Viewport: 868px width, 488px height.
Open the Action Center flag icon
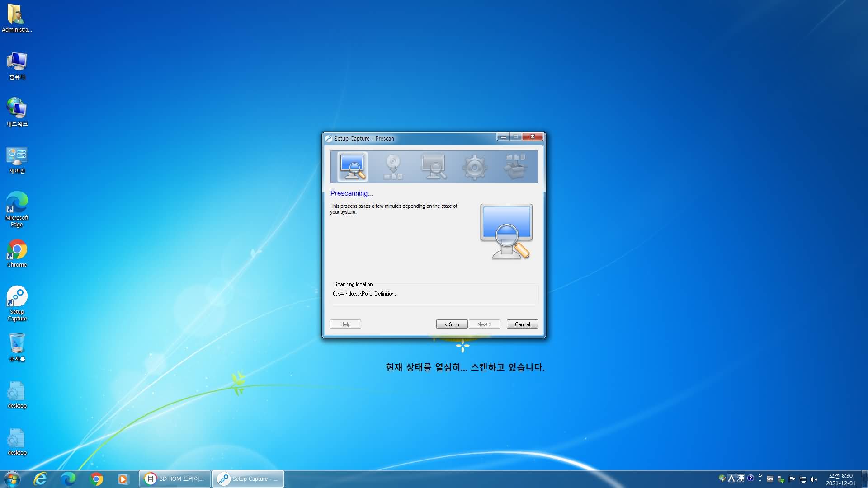click(x=792, y=479)
